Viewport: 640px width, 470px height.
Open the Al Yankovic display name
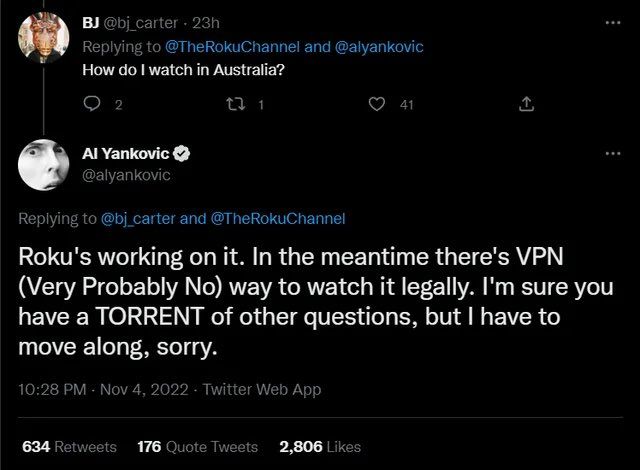point(126,154)
